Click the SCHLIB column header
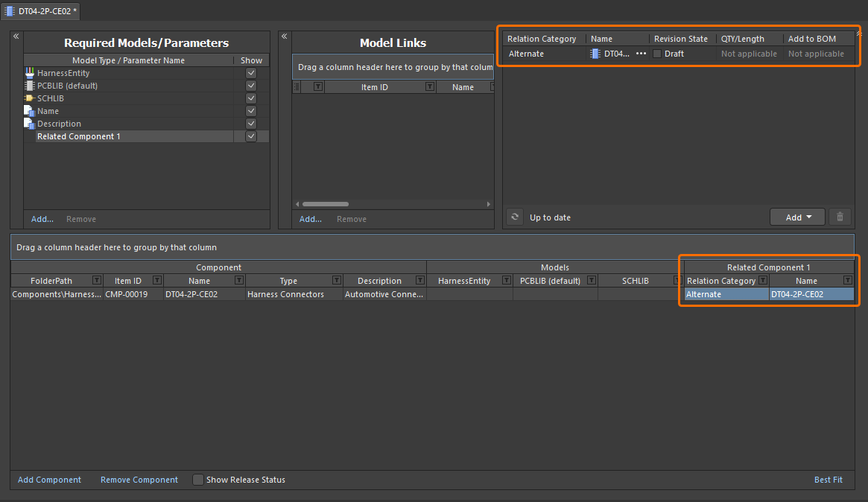This screenshot has height=502, width=868. click(635, 281)
